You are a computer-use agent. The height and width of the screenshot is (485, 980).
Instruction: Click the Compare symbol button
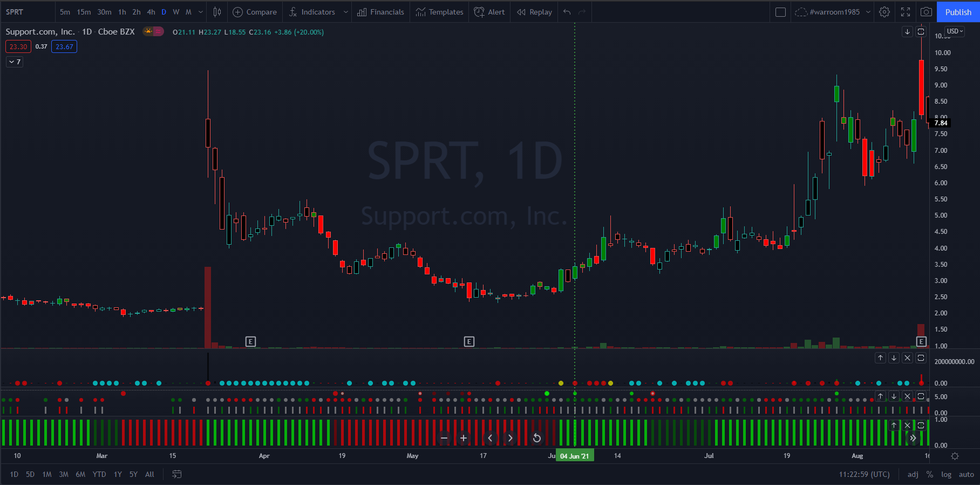(x=255, y=12)
